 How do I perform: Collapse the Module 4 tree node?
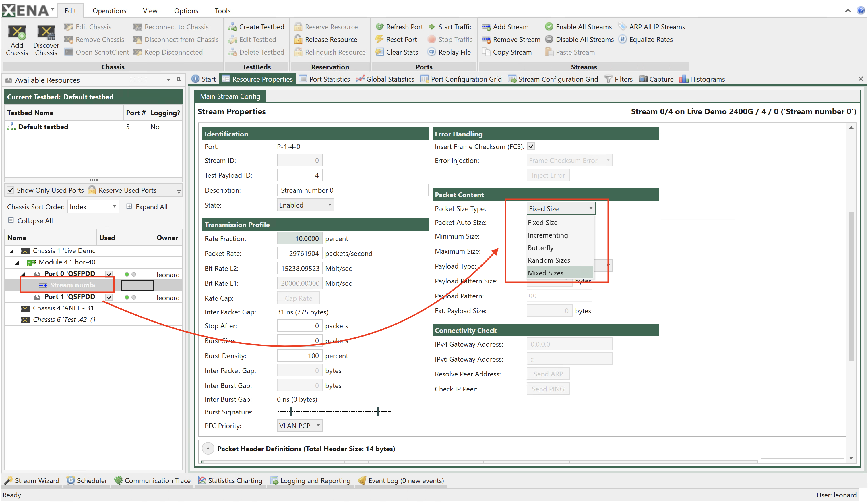[x=17, y=262]
